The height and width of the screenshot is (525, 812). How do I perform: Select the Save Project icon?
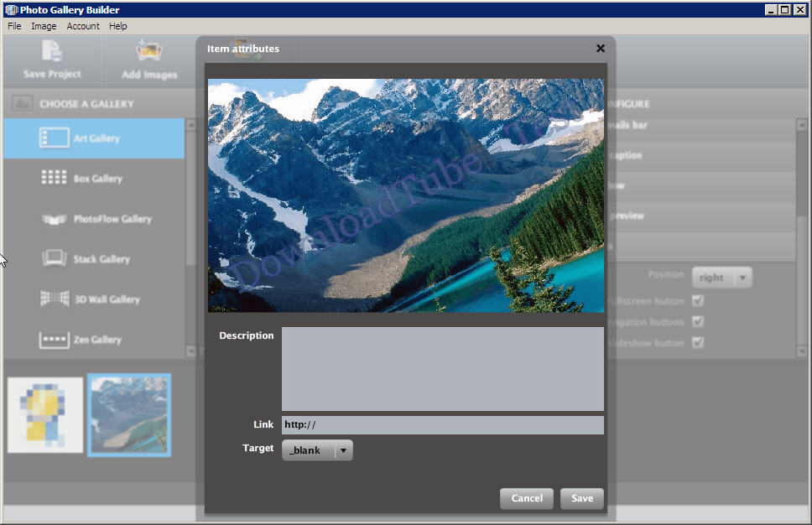[51, 59]
